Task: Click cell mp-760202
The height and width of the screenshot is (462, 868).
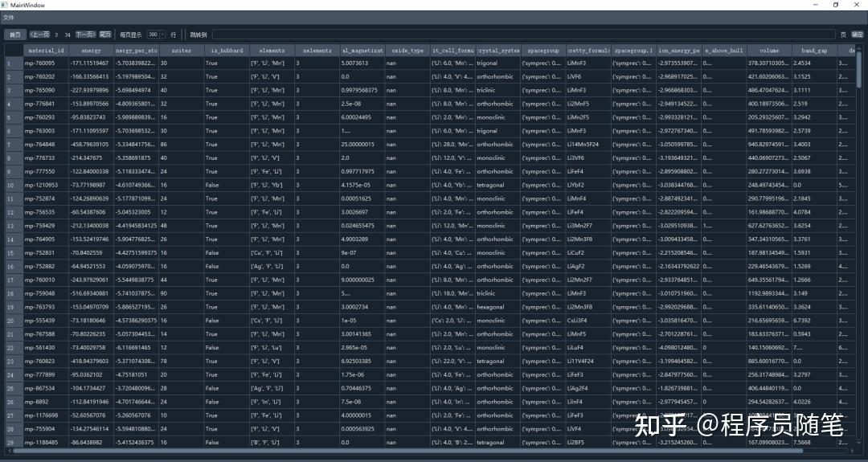Action: [x=46, y=77]
